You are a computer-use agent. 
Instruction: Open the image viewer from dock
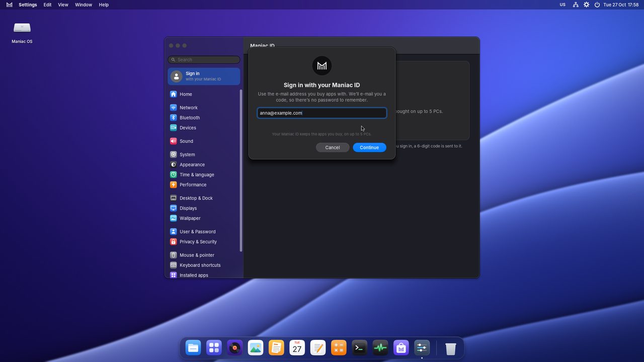click(x=256, y=348)
